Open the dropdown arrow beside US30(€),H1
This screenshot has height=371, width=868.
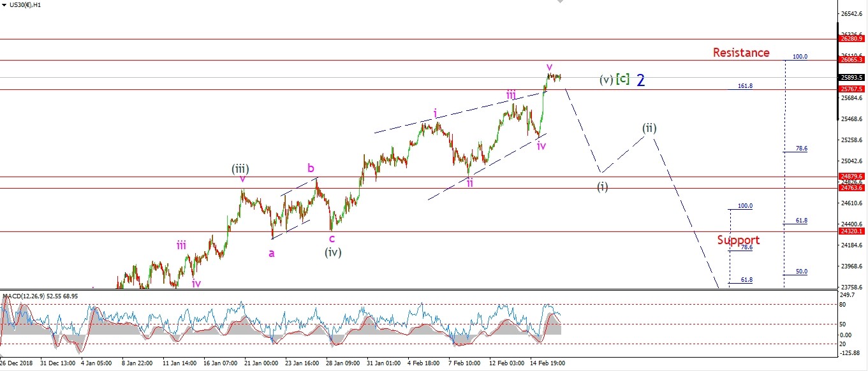(x=4, y=4)
